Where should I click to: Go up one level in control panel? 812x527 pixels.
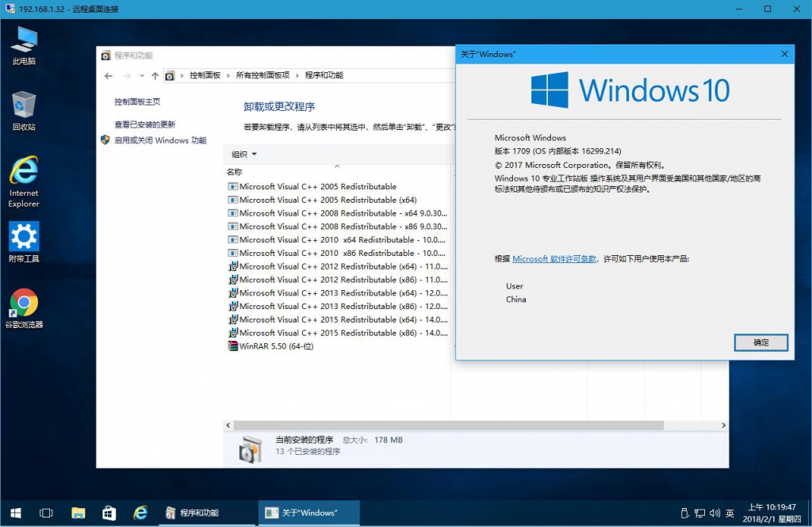coord(155,76)
